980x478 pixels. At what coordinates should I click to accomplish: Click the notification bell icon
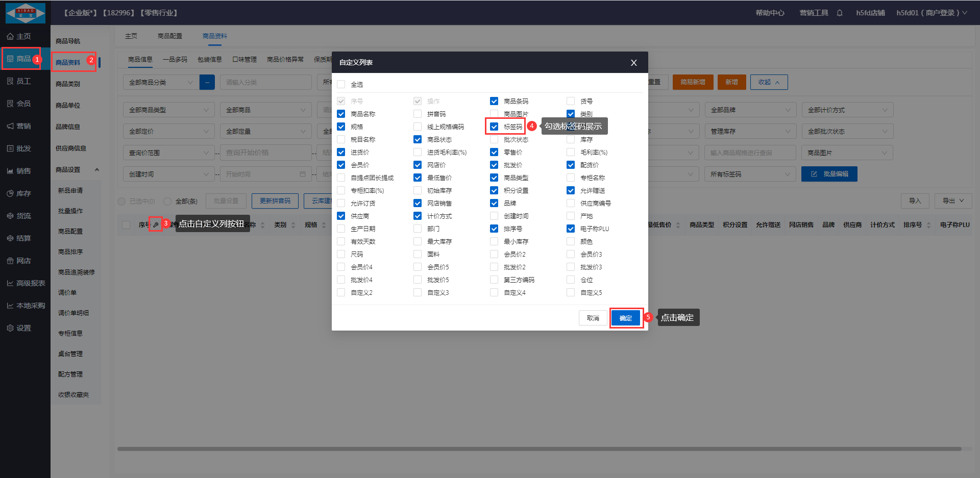tap(839, 13)
